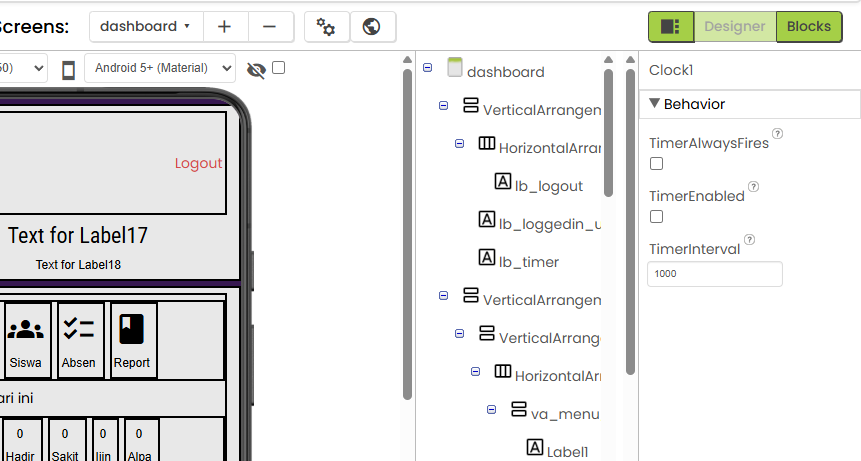Collapse the va_menu tree node

point(492,410)
